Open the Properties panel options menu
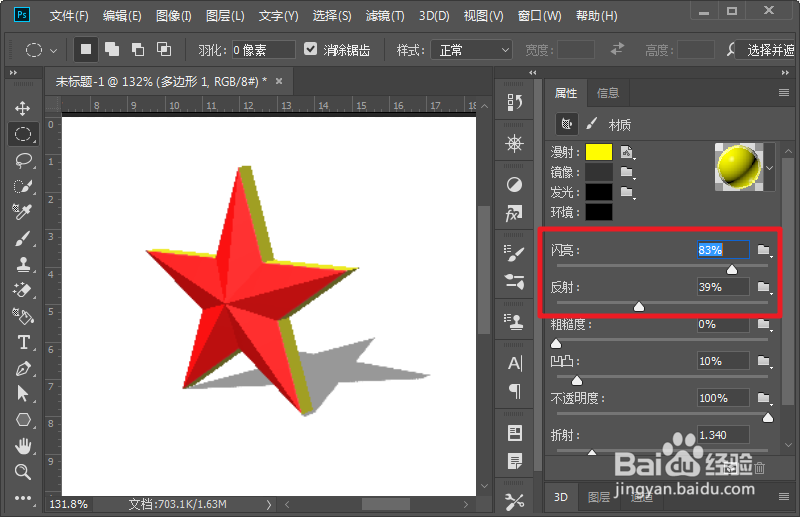The height and width of the screenshot is (517, 800). (784, 92)
